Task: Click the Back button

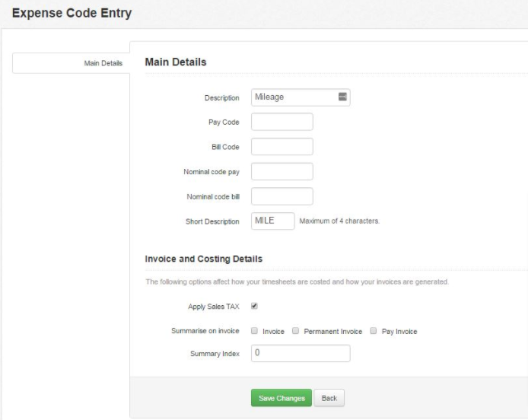Action: point(329,398)
